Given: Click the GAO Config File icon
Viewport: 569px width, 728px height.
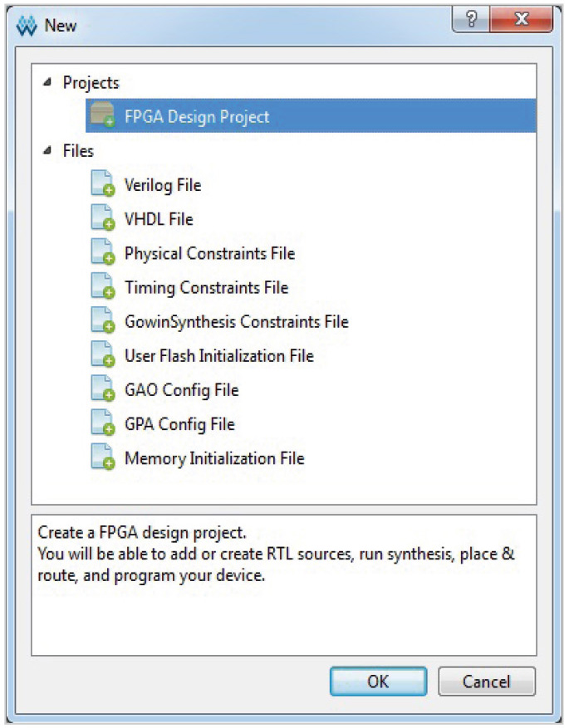Looking at the screenshot, I should [x=101, y=390].
